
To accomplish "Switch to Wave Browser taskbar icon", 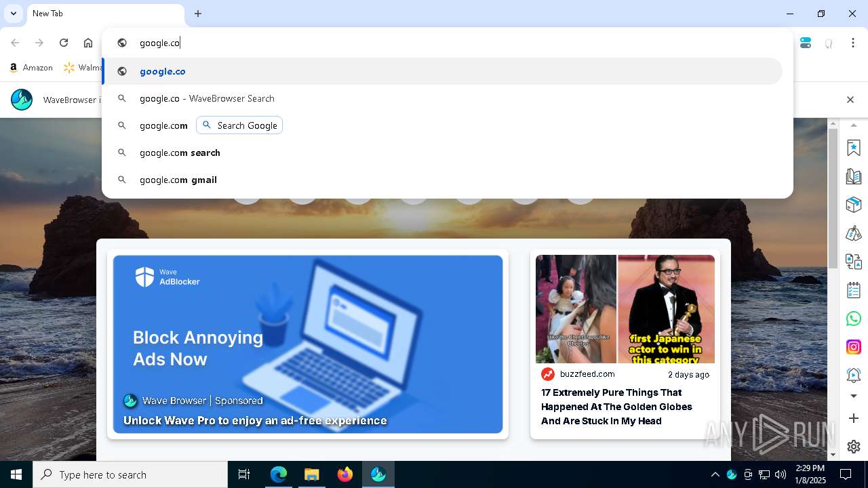I will 378,474.
